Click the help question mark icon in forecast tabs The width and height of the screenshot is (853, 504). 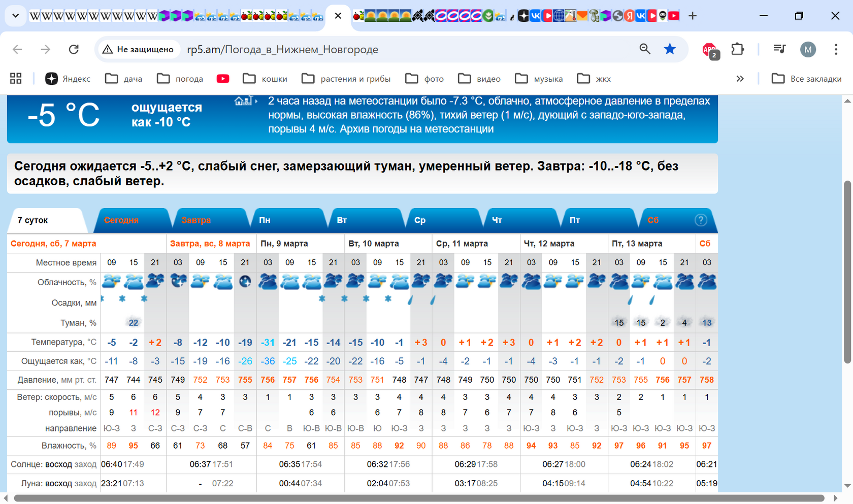[701, 220]
